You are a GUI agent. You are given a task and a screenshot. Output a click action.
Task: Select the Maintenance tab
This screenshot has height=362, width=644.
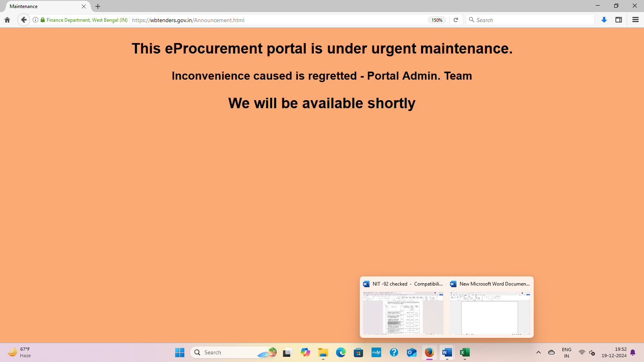[x=44, y=6]
